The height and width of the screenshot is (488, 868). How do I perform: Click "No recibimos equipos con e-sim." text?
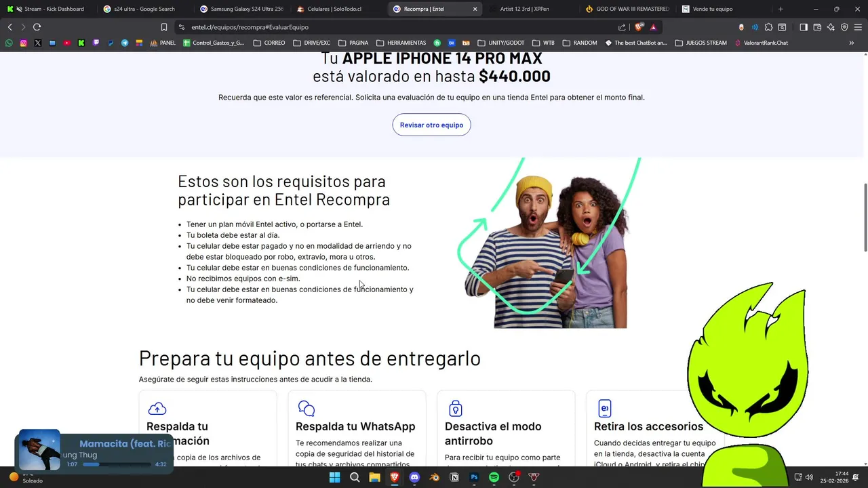pyautogui.click(x=243, y=279)
